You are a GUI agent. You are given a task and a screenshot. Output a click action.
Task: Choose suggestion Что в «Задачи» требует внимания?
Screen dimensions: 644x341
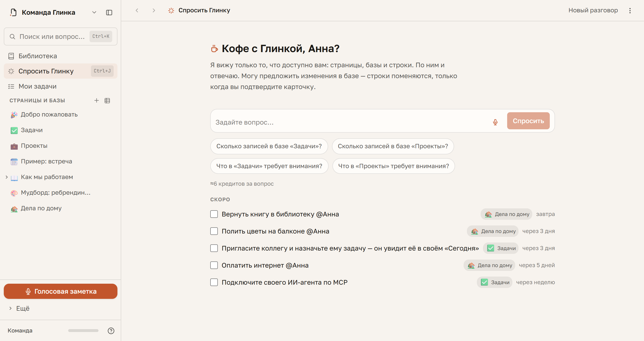tap(269, 166)
